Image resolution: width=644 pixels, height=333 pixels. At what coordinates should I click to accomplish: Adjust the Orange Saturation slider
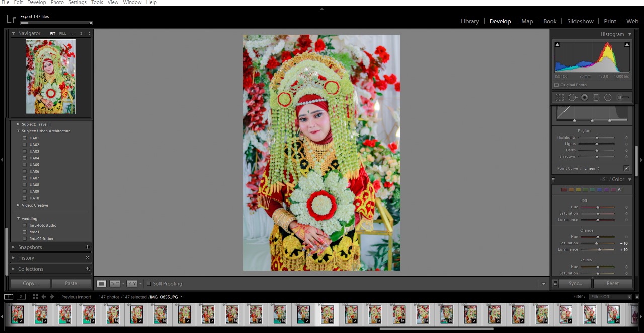596,243
